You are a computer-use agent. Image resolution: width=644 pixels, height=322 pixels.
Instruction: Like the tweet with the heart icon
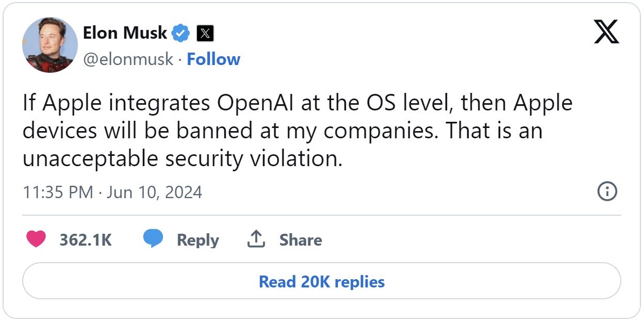(36, 239)
